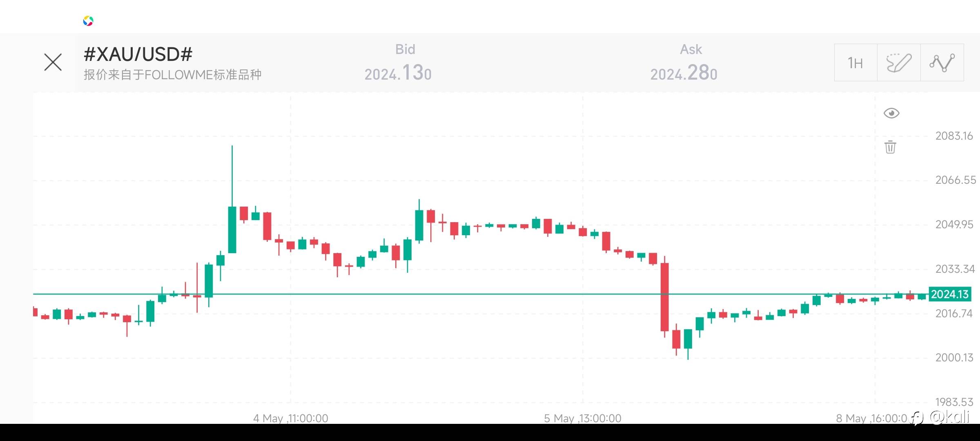The width and height of the screenshot is (980, 441).
Task: Open the @kali watermark profile
Action: 949,417
